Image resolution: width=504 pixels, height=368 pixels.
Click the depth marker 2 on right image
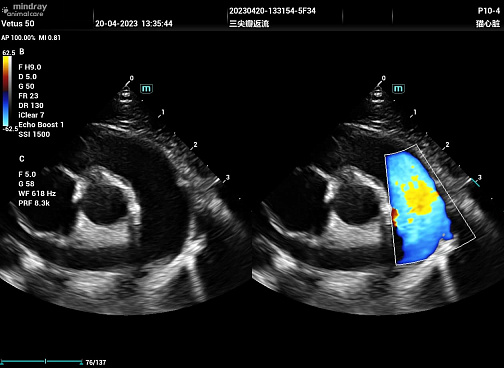(x=447, y=145)
